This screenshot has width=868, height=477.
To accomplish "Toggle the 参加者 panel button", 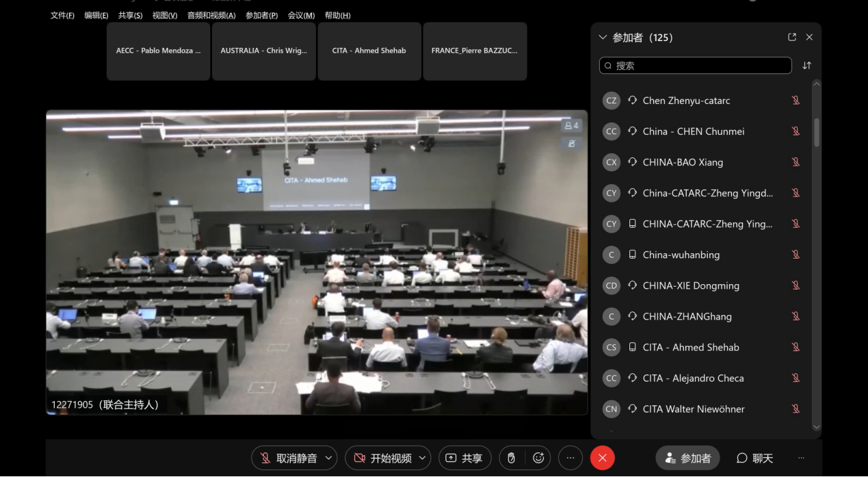I will coord(687,458).
